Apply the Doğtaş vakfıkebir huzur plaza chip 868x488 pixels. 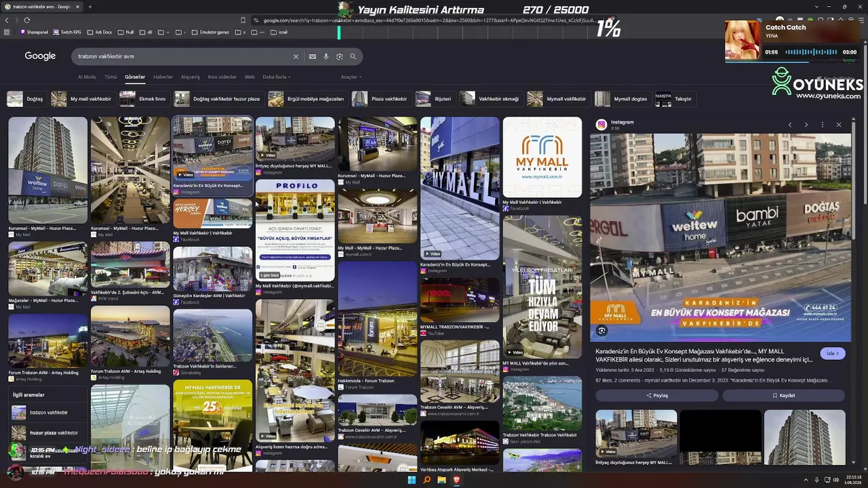(x=218, y=99)
